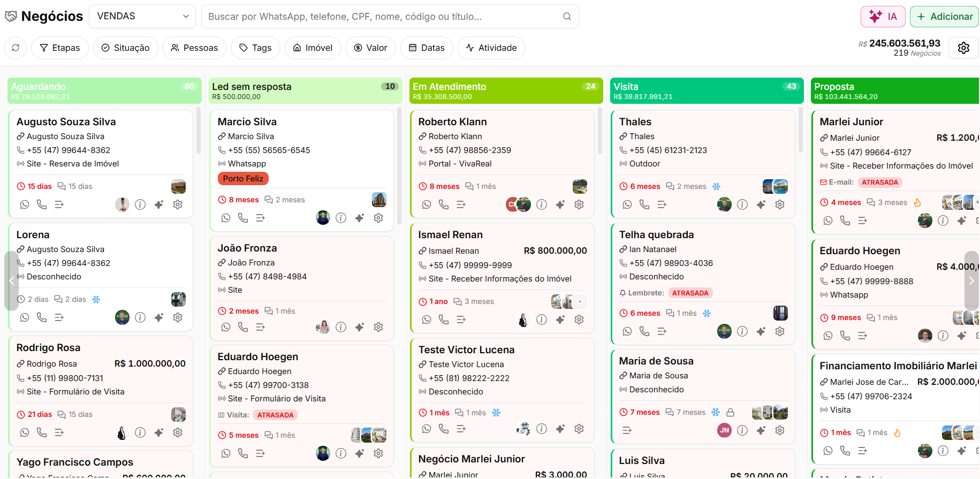Open the Pessoas filter
980x479 pixels.
pos(194,48)
